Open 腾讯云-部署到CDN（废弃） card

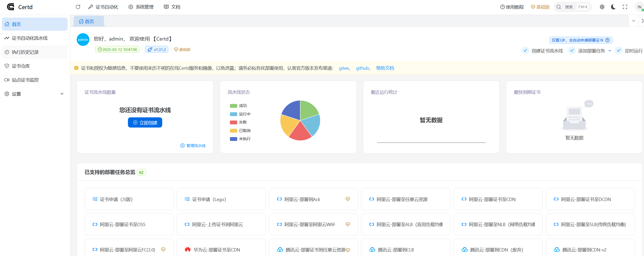498,247
